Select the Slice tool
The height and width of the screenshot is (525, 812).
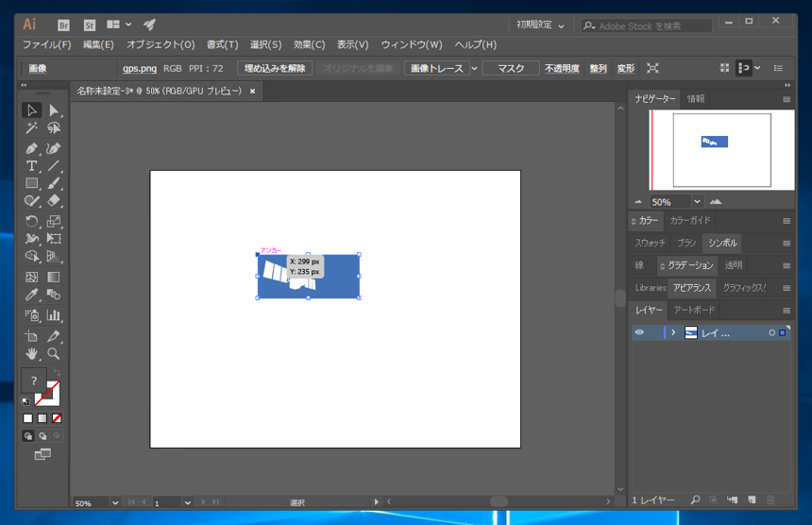click(54, 336)
